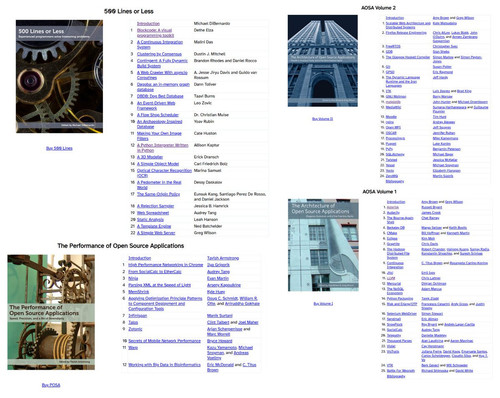
Task: Open The Same-Origin Policy chapter
Action: point(158,194)
